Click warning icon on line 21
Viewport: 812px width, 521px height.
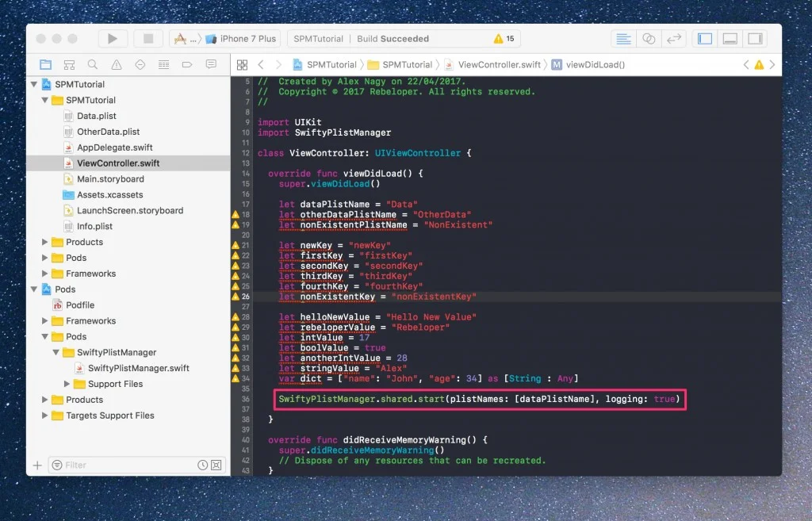click(236, 245)
